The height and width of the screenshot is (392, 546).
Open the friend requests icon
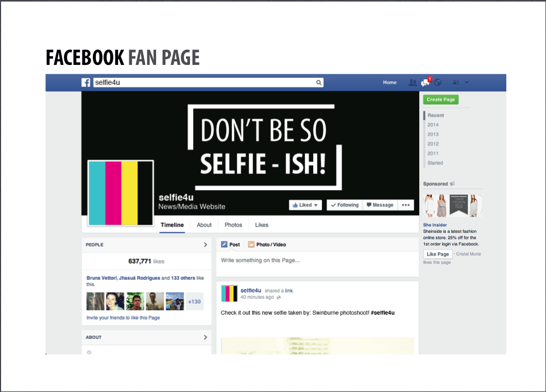click(x=412, y=82)
